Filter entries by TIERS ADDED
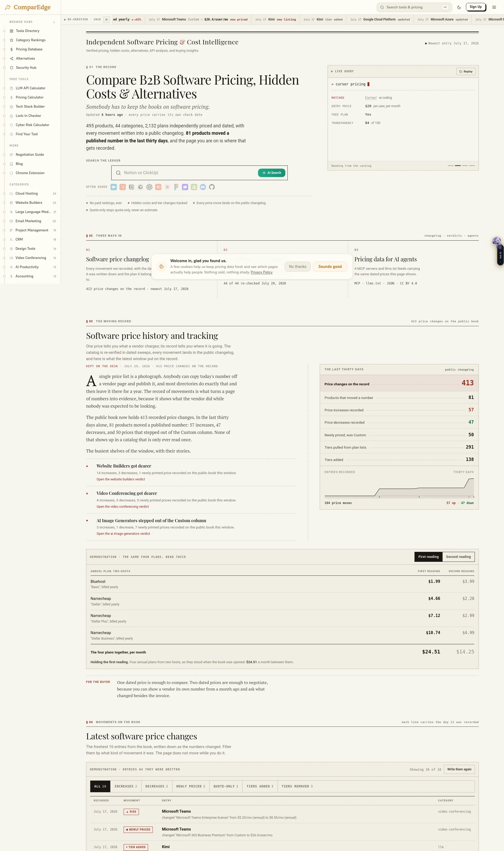504x851 pixels. 260,786
